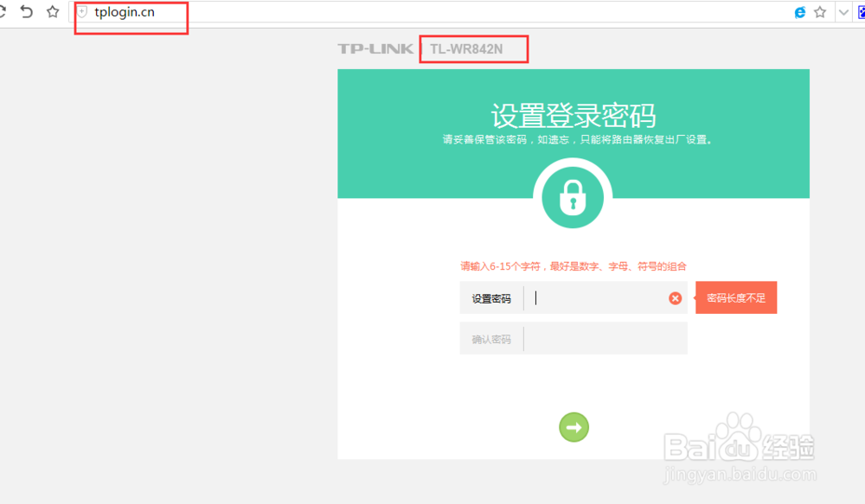Click the green arrow next button
Screen dimensions: 865x504
(573, 427)
